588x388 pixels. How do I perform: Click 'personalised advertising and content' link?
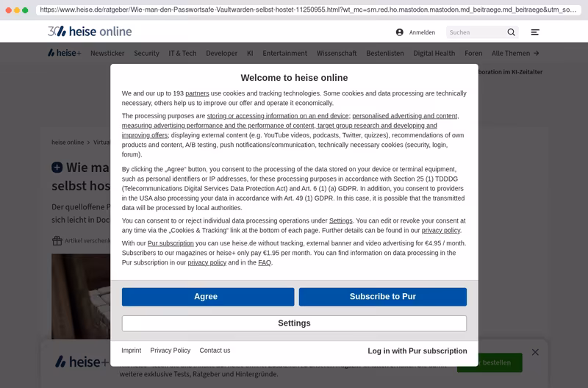pos(405,116)
